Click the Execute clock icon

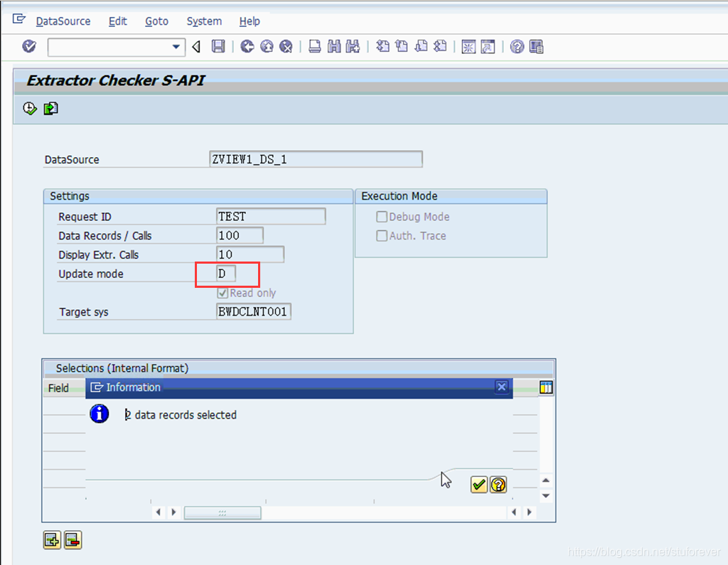tap(30, 109)
